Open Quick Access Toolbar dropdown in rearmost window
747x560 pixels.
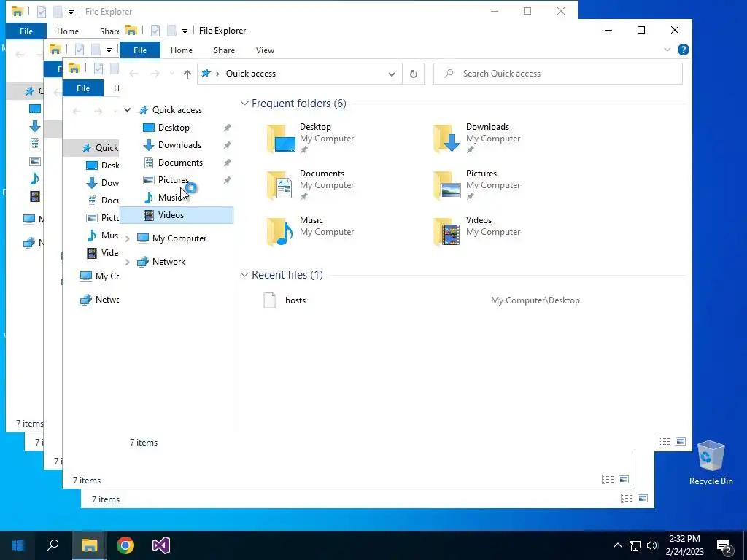click(x=71, y=12)
